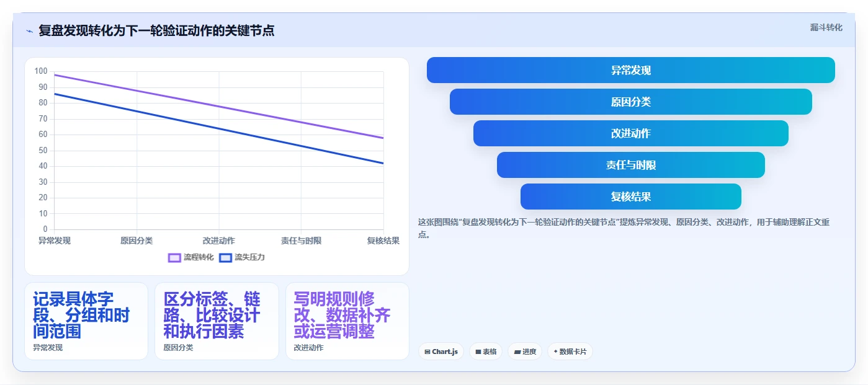Image resolution: width=868 pixels, height=385 pixels.
Task: Click the sparkle icon in 数据卡片 chip
Action: (x=555, y=352)
